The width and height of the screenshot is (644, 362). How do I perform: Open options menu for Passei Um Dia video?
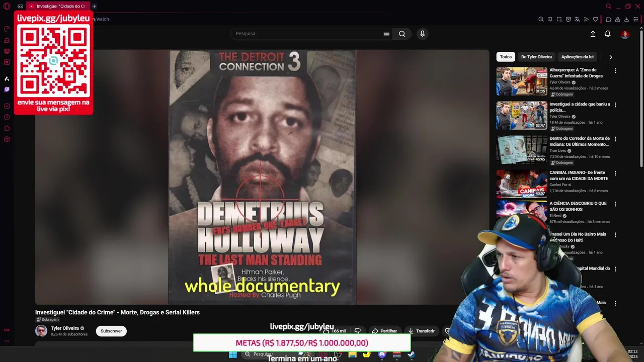(615, 235)
